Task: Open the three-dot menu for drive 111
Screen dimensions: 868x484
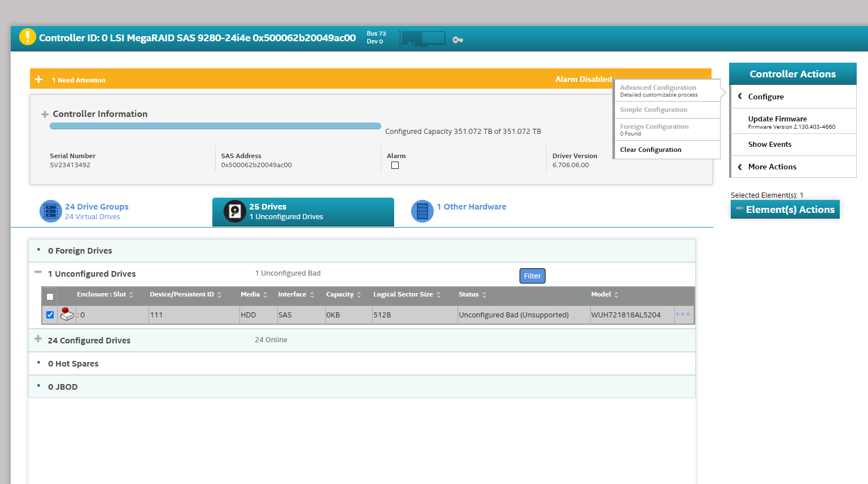Action: click(x=683, y=314)
